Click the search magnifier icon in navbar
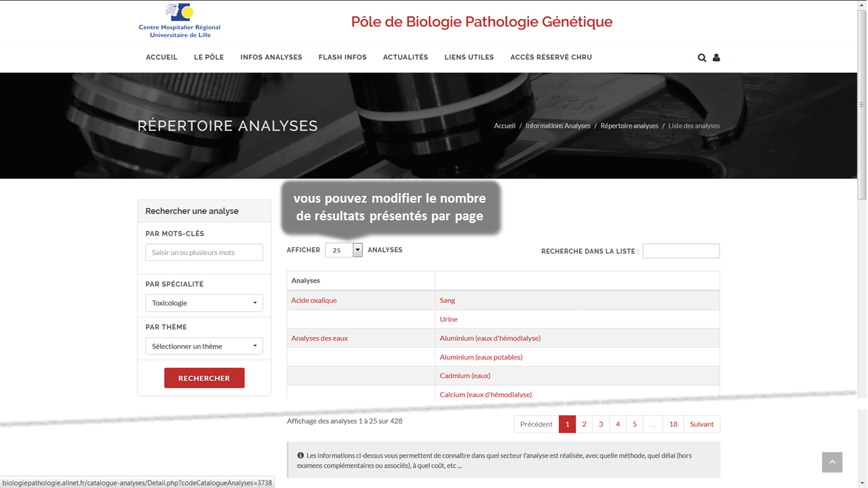The image size is (868, 488). pyautogui.click(x=702, y=58)
